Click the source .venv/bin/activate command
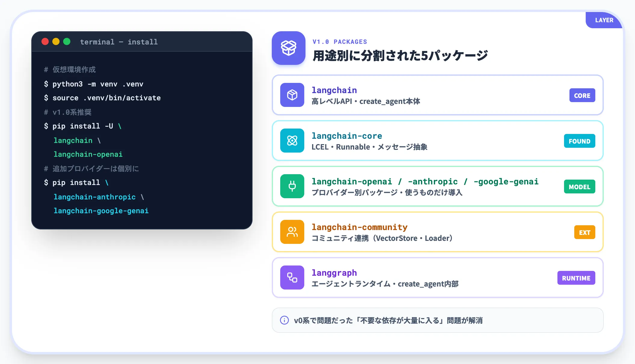Image resolution: width=635 pixels, height=364 pixels. click(102, 98)
